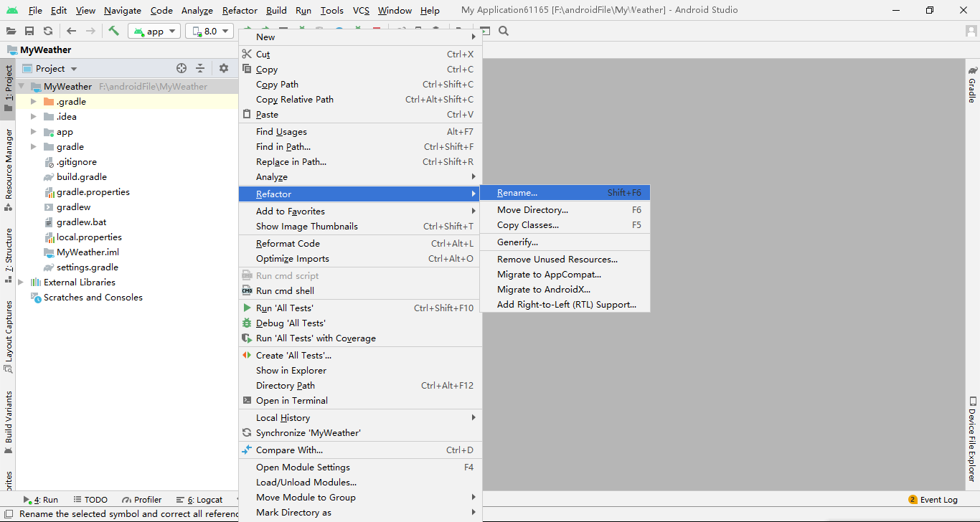The image size is (980, 522).
Task: Click the Save All floppy-disk icon
Action: (x=29, y=31)
